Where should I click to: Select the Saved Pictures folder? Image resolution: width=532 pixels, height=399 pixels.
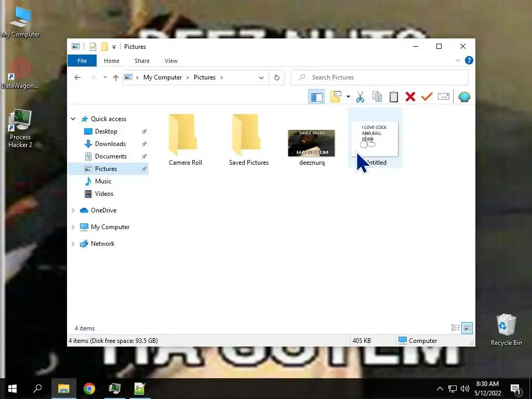click(249, 140)
